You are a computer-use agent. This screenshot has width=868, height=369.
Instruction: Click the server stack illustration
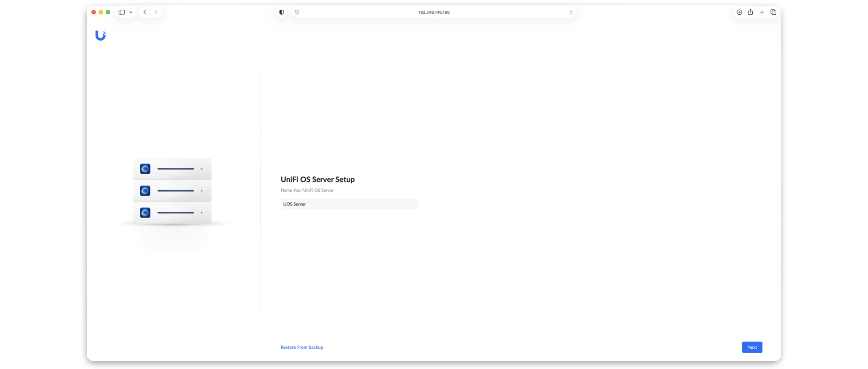pos(172,191)
